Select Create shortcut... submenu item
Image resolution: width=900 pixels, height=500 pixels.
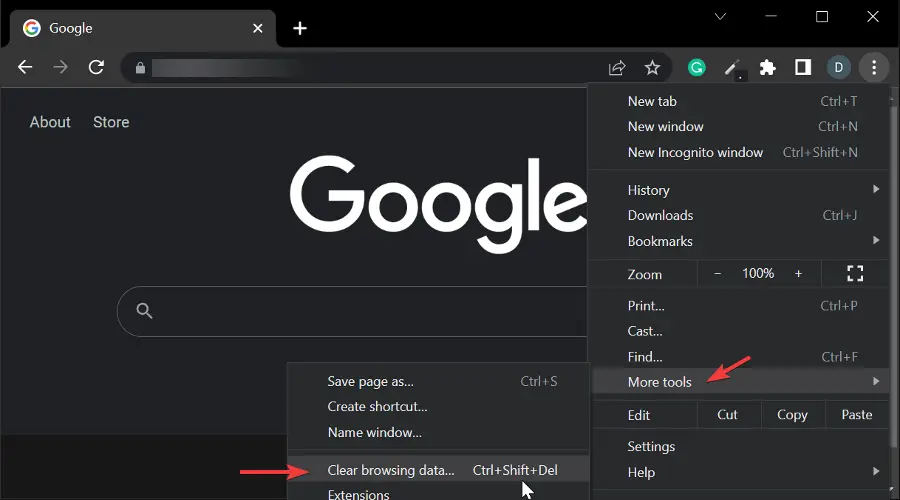pos(439,406)
